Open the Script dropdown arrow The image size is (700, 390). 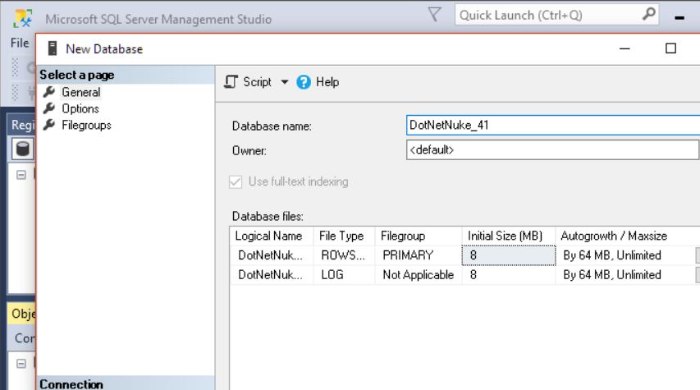[x=284, y=82]
